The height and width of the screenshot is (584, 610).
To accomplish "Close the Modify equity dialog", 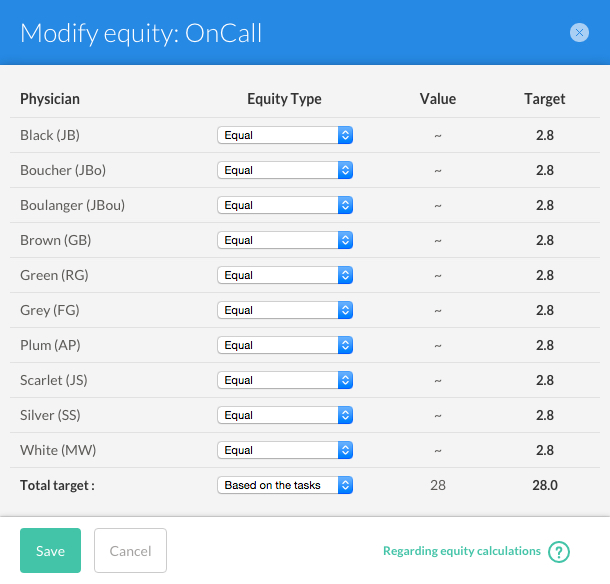I will coord(579,33).
